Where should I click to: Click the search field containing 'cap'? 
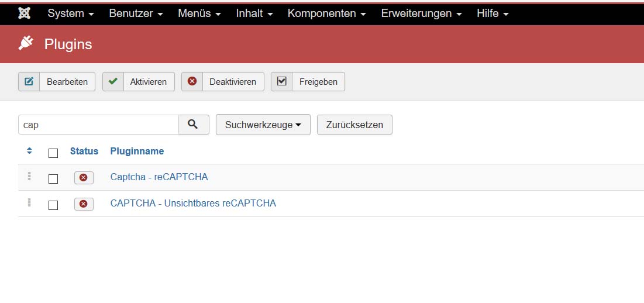[99, 125]
